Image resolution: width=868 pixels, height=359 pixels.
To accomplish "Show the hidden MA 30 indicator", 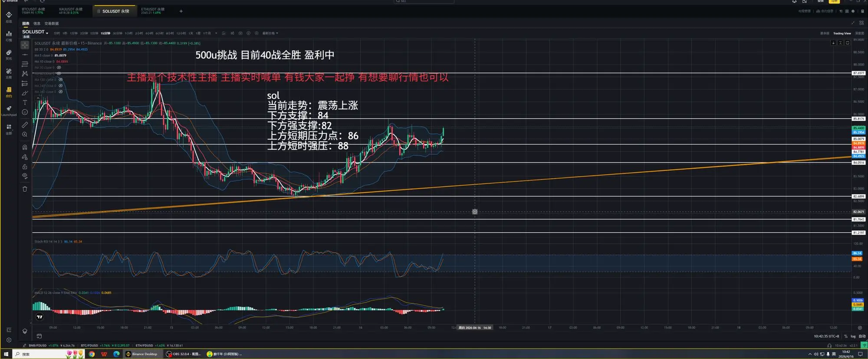I will point(59,68).
